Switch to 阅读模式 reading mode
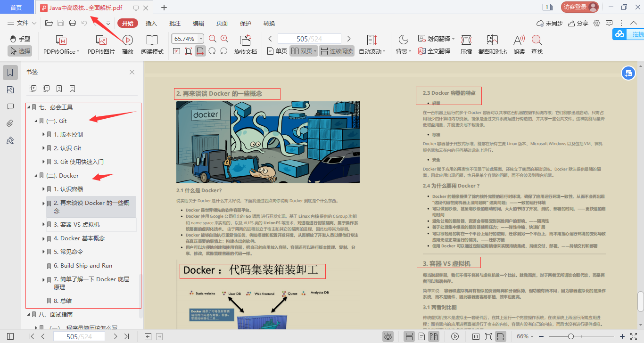Viewport: 644px width, 343px height. pos(152,45)
